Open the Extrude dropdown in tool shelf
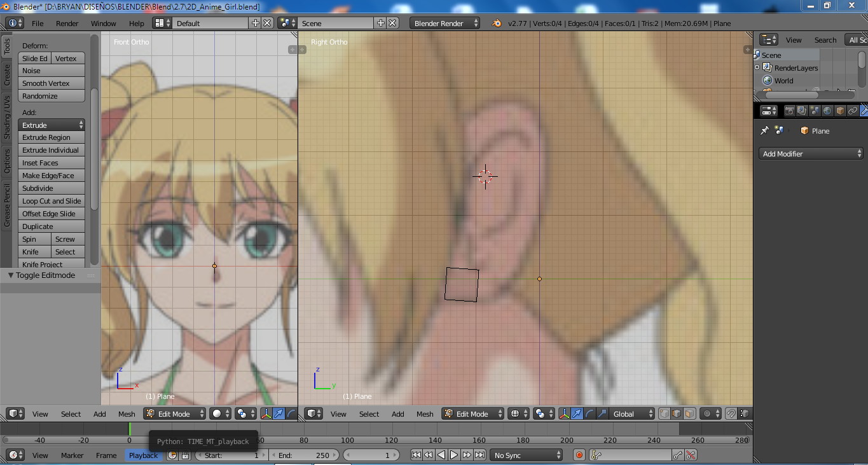Screen dimensions: 868x465 click(52, 125)
